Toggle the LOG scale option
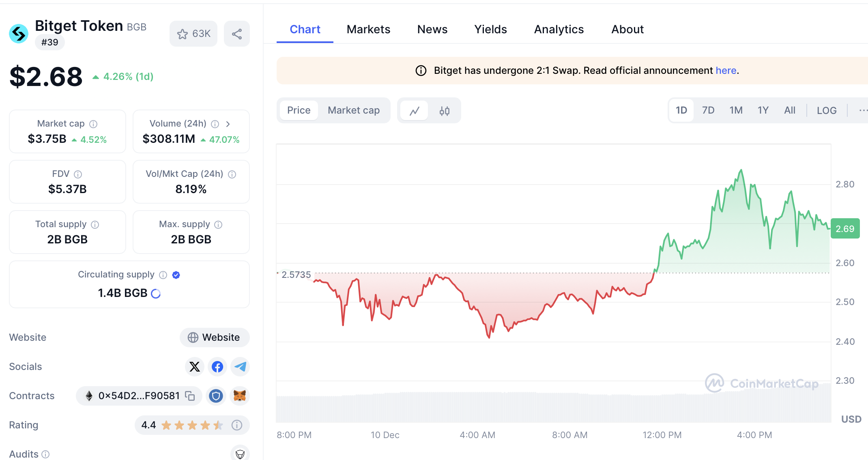The image size is (868, 460). (x=827, y=110)
